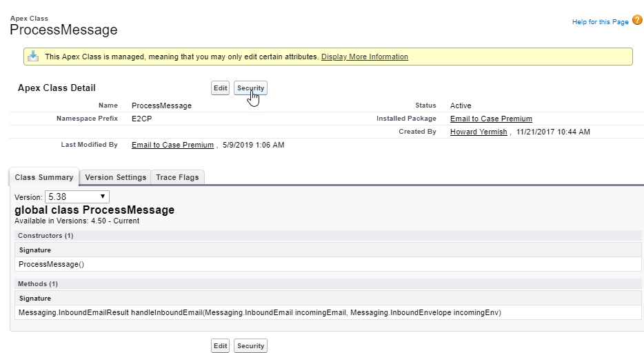The image size is (644, 353).
Task: Select the 5/9/2019 1:06 AM modified date
Action: pos(254,145)
